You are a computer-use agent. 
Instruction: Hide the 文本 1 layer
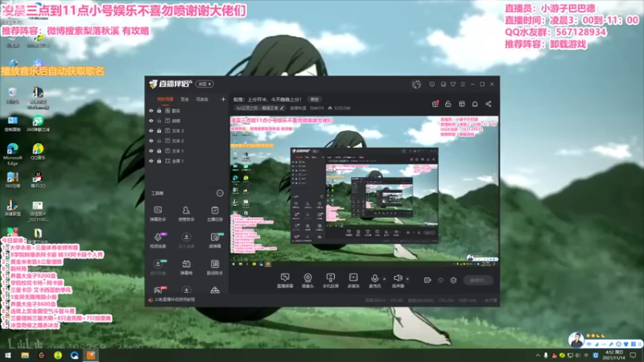coord(151,151)
